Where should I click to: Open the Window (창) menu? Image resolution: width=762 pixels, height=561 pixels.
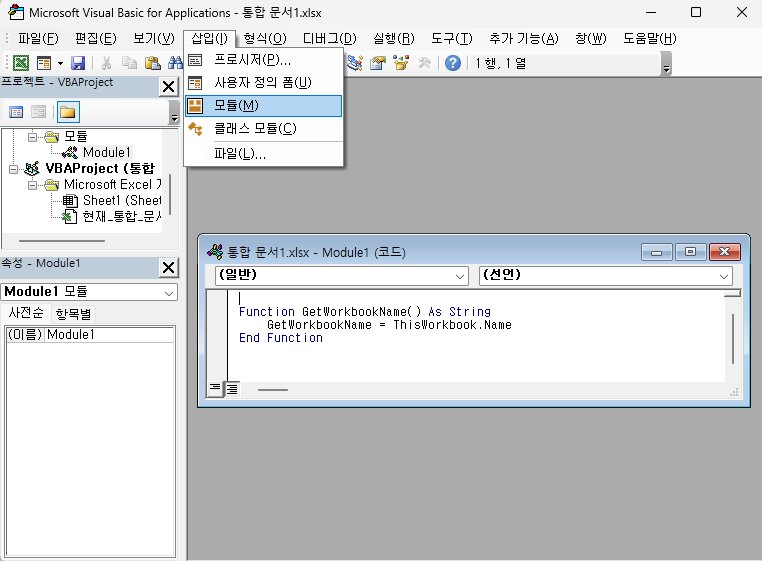(591, 38)
